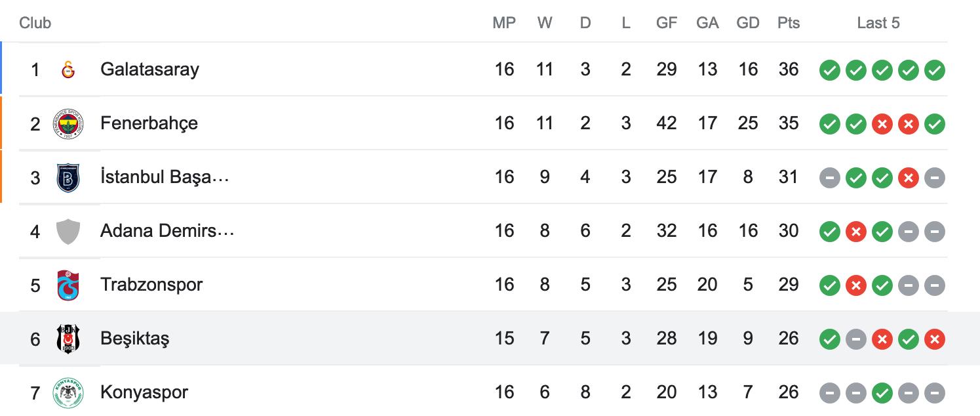
Task: Click Galatasaray's most recent win checkmark
Action: 935,70
